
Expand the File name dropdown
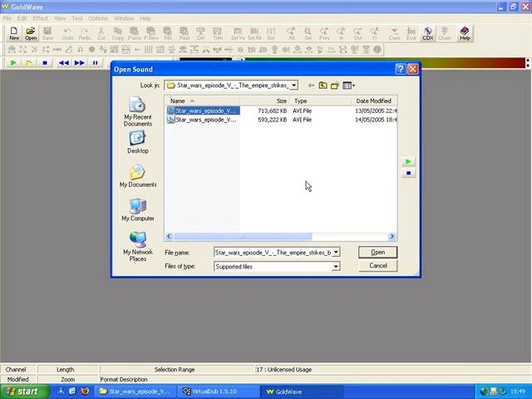[336, 252]
